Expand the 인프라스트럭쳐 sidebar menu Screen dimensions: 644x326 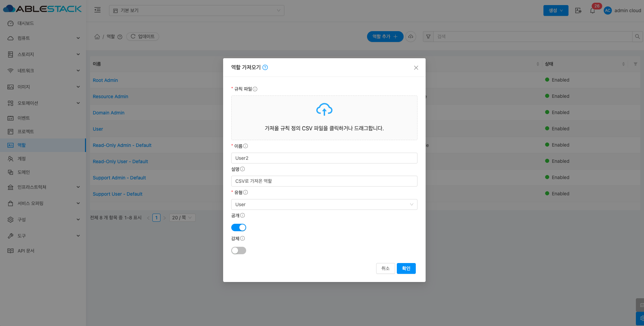43,187
